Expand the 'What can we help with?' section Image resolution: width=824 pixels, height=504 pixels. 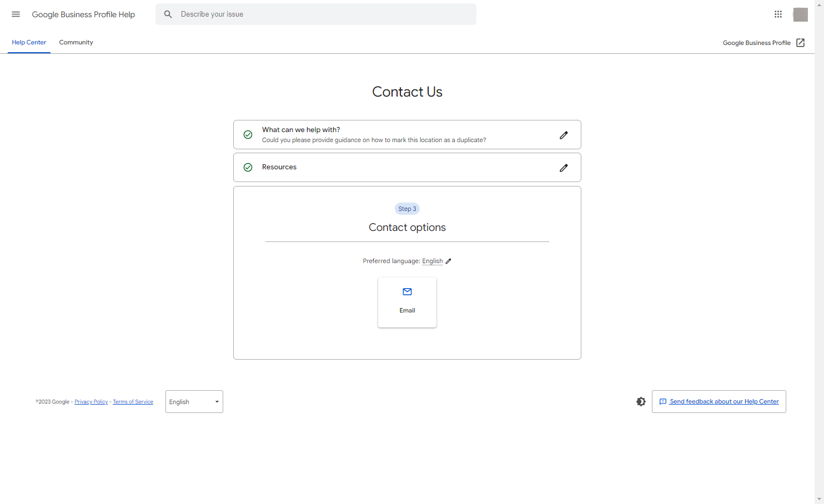[407, 135]
